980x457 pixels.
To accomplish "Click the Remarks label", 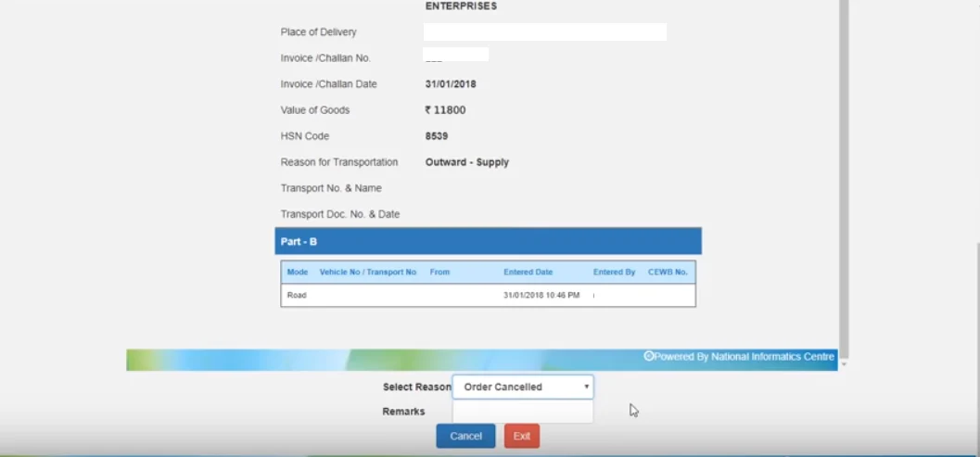I will click(x=403, y=412).
